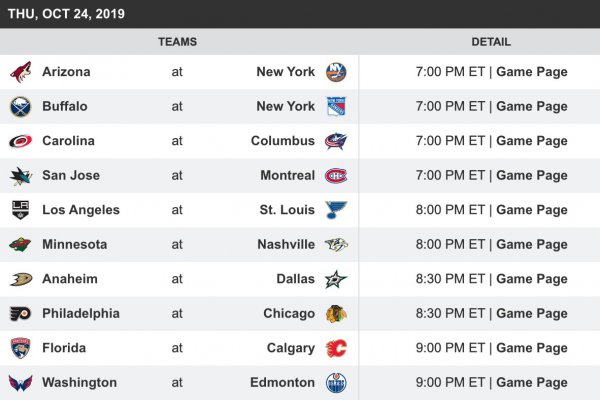Click the Chicago Blackhawks logo
The width and height of the screenshot is (600, 400).
336,314
